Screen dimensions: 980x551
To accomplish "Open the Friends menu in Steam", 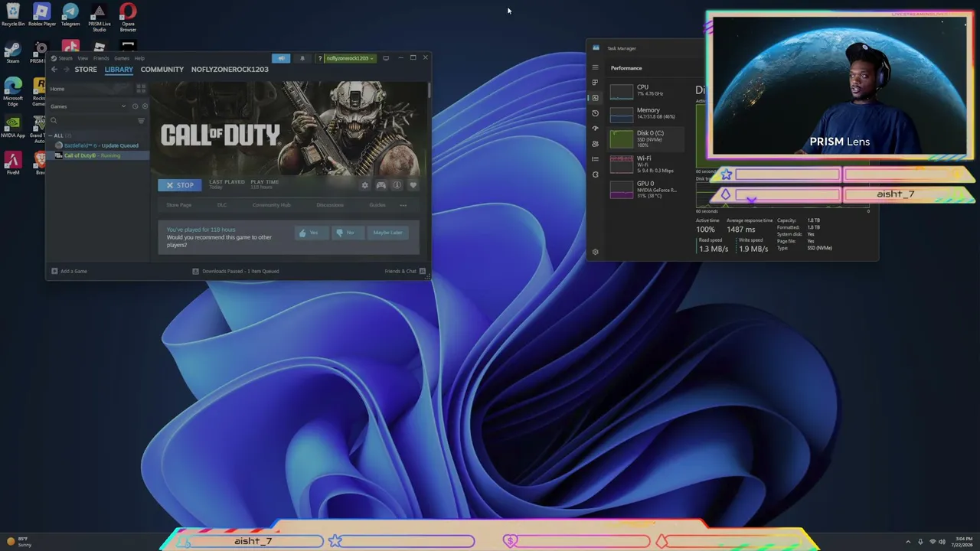I will [x=101, y=58].
